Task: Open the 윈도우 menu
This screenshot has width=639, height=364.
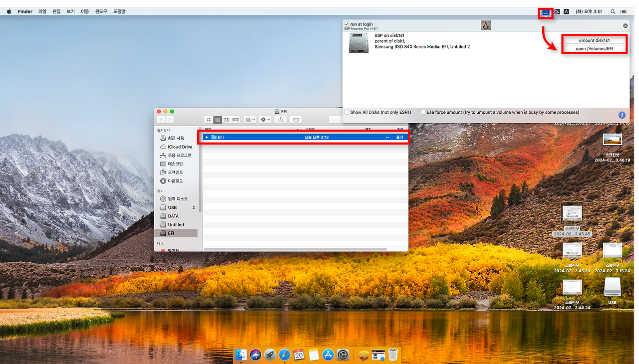Action: point(101,11)
